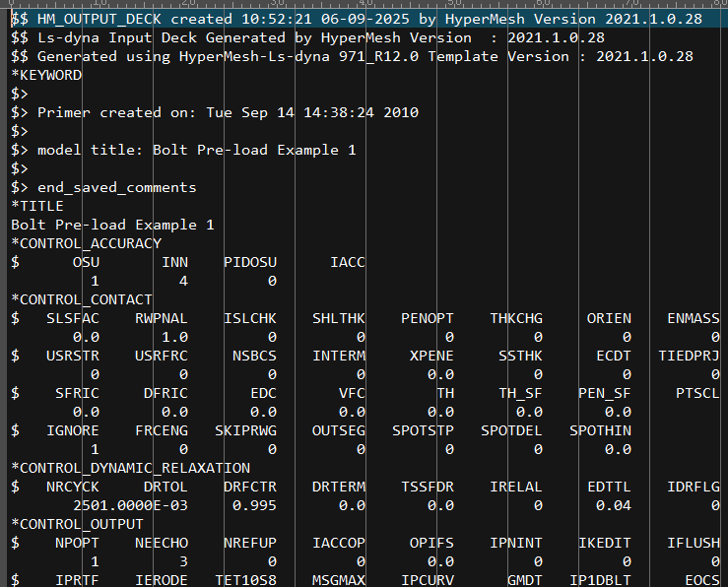Image resolution: width=728 pixels, height=587 pixels.
Task: Click the 'Bolt Pre-load Example 1' title text
Action: pyautogui.click(x=113, y=226)
